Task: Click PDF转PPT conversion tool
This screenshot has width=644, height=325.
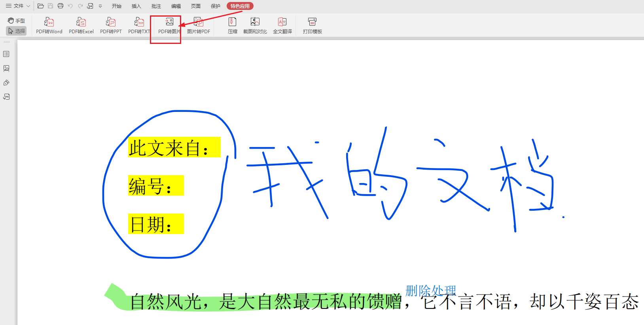Action: (111, 26)
